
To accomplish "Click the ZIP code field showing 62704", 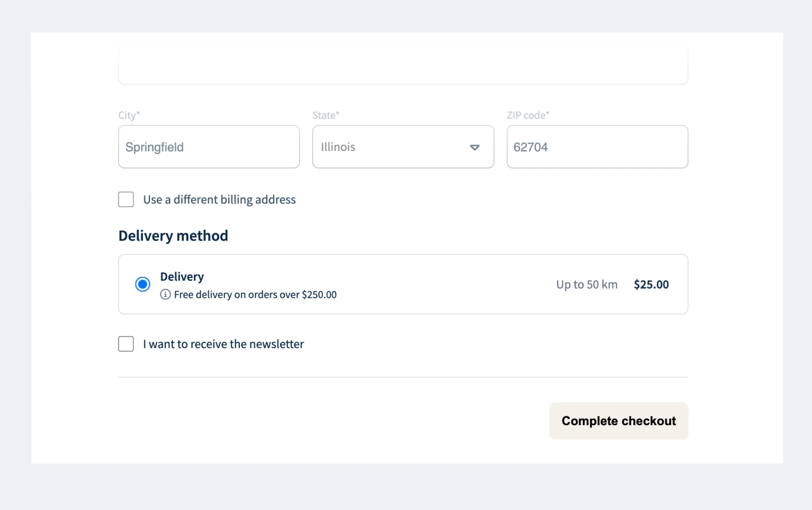I will (x=597, y=147).
